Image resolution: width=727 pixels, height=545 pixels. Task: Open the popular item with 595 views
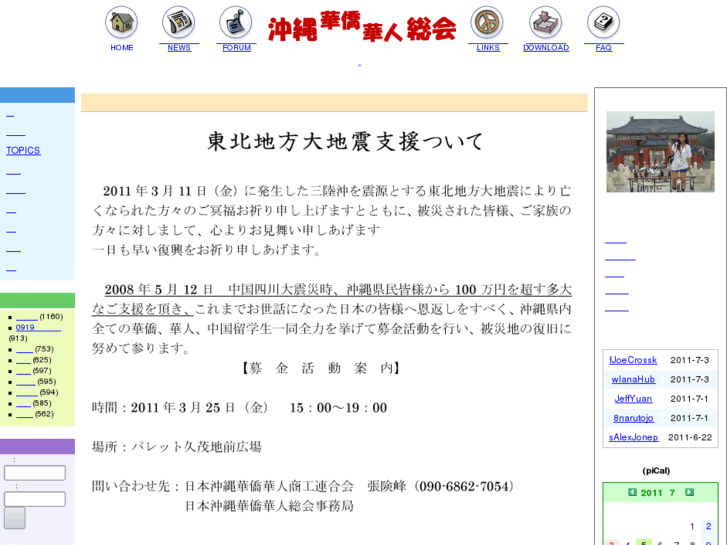coord(26,382)
